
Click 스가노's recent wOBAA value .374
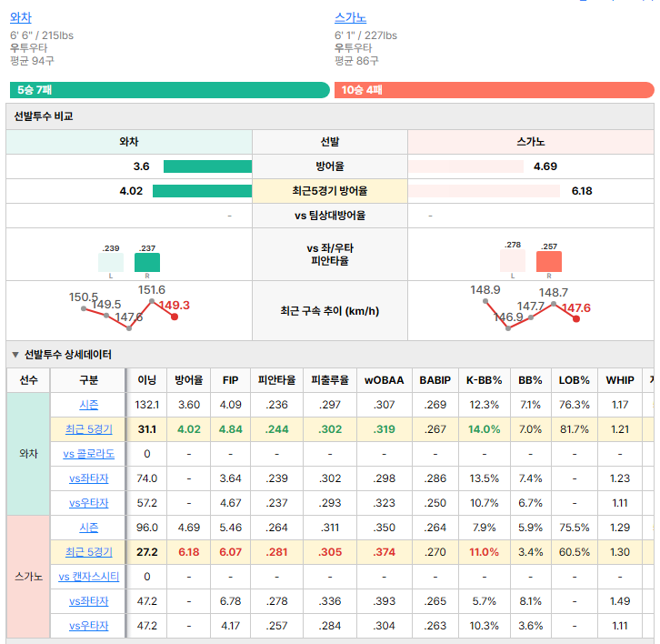(385, 552)
